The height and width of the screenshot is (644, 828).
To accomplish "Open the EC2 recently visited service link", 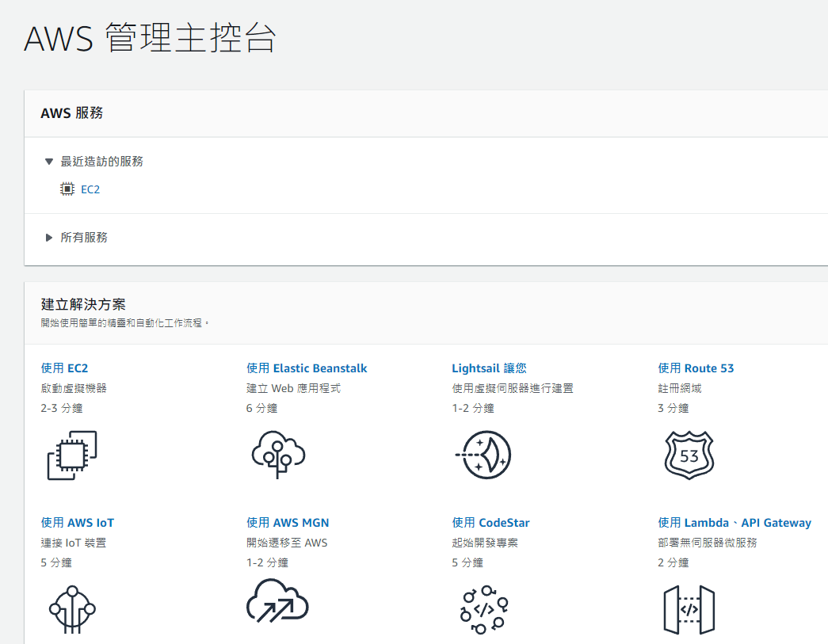I will coord(90,189).
